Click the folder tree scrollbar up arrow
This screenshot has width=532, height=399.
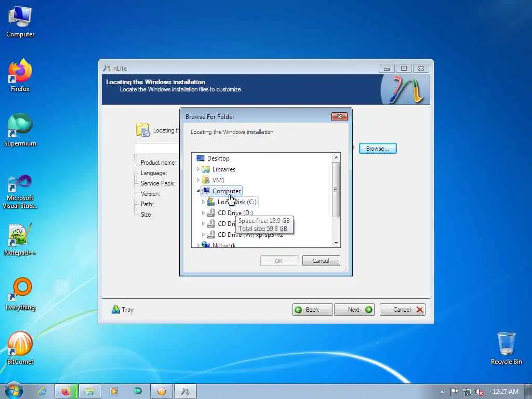point(336,157)
